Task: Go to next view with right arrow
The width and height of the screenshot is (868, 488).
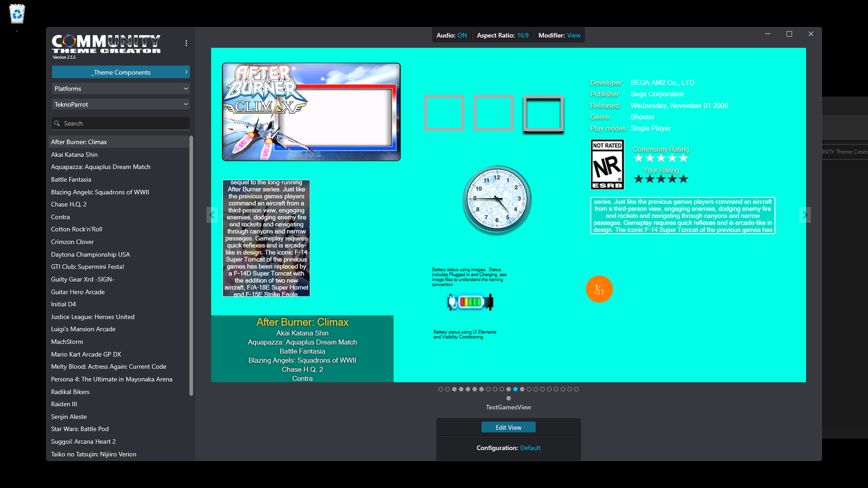Action: pos(805,215)
